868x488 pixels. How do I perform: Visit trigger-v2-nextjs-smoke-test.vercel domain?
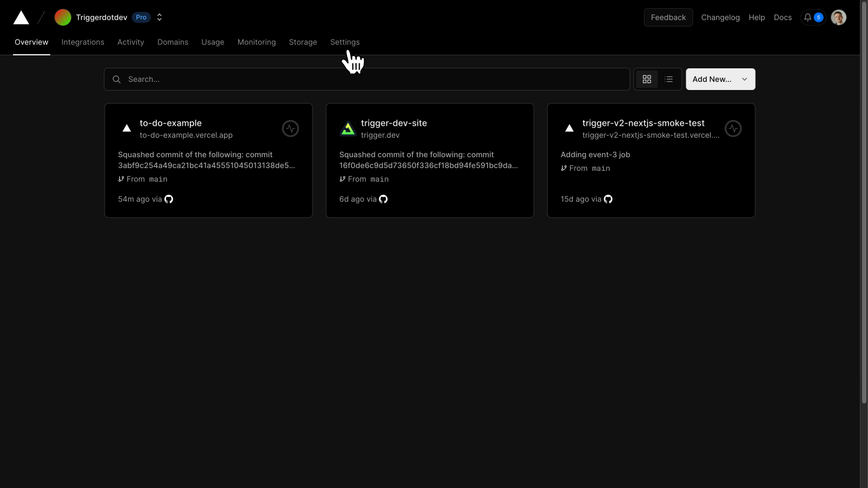[651, 135]
